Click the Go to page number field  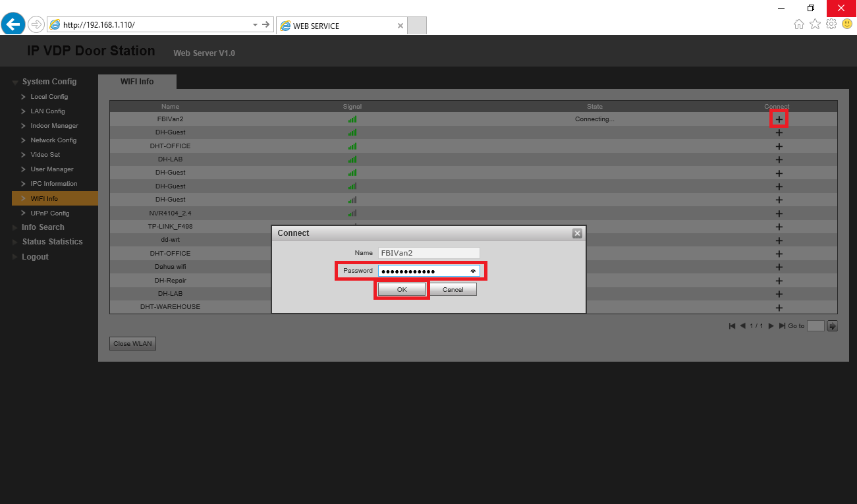click(816, 326)
